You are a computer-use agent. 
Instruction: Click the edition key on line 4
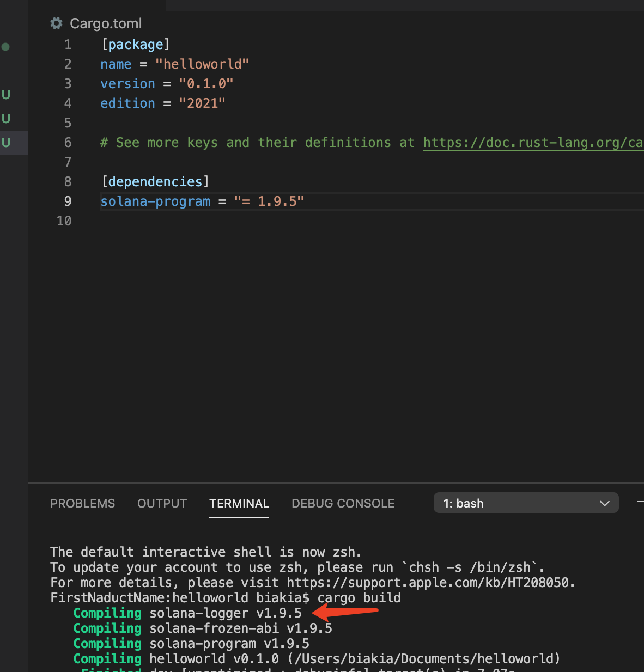127,103
